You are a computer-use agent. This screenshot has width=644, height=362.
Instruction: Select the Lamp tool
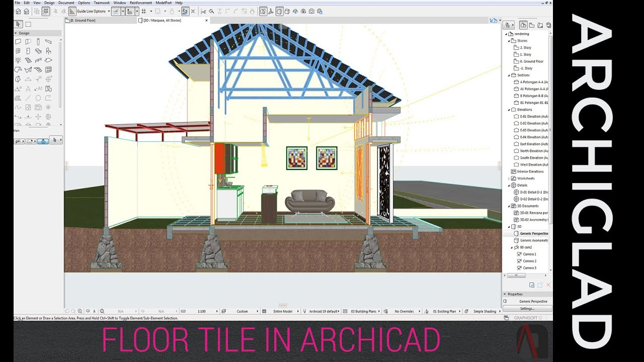[x=18, y=60]
